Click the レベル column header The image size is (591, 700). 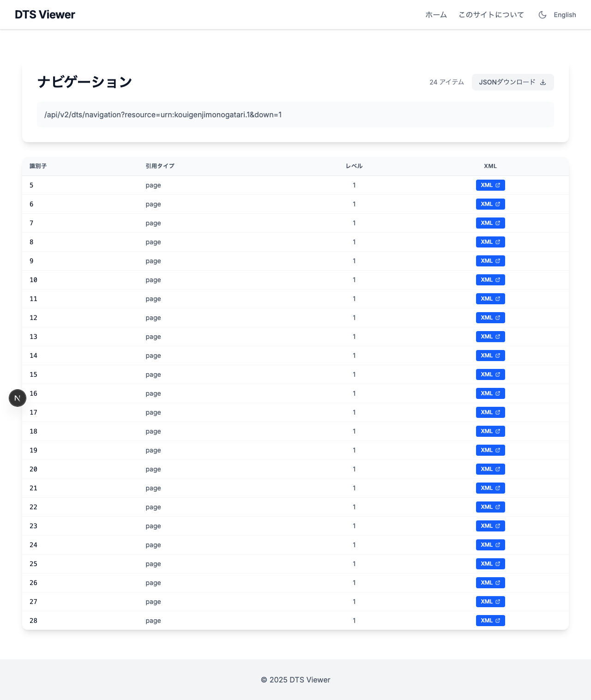click(x=354, y=166)
